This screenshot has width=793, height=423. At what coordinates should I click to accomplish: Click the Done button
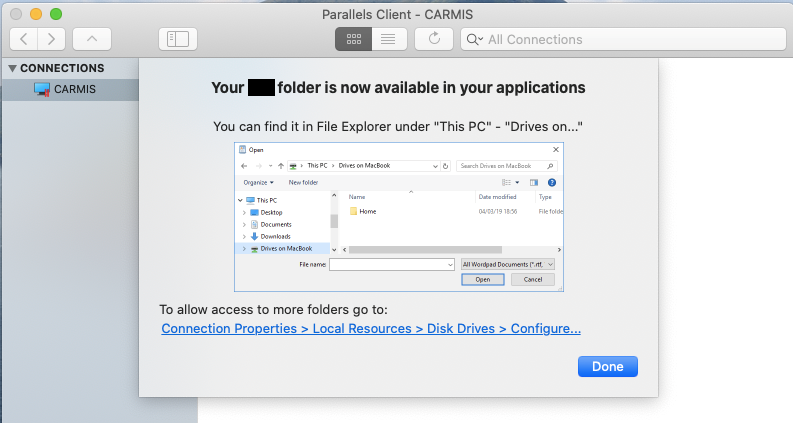607,367
